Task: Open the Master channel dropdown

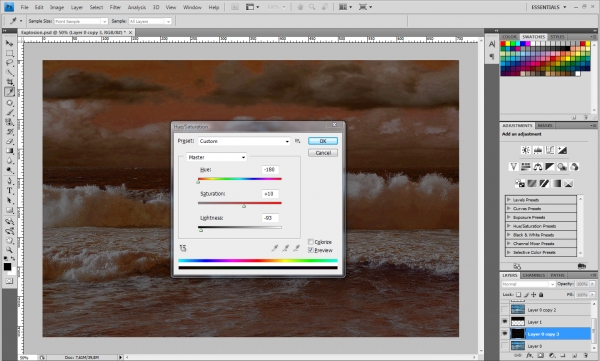Action: click(x=216, y=157)
